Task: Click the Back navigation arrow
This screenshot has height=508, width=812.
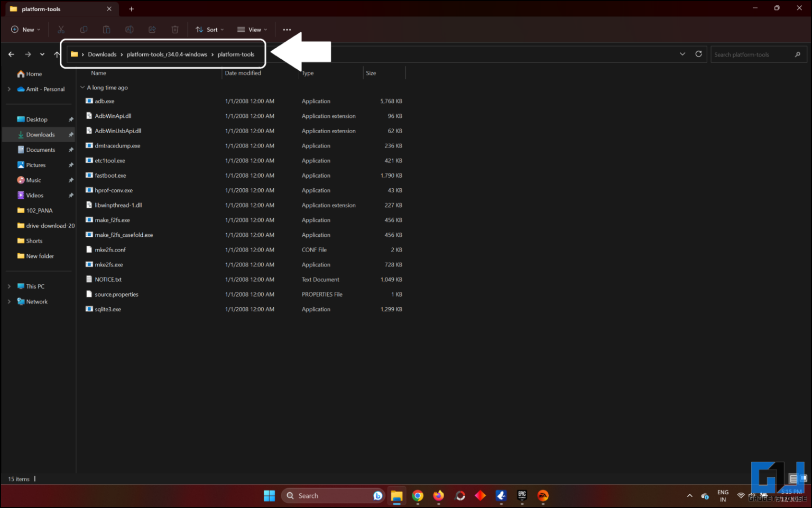Action: point(12,54)
